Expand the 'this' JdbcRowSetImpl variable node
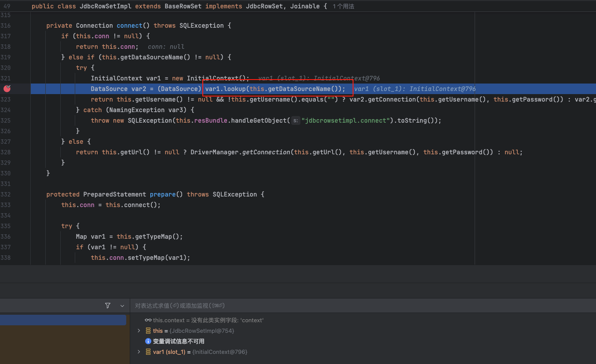The width and height of the screenshot is (596, 364). 139,331
